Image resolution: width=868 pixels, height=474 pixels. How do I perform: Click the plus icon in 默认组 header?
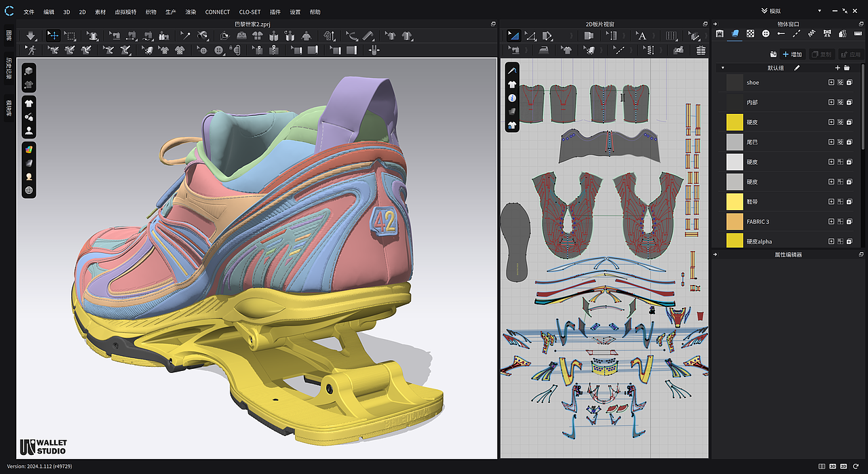tap(837, 68)
